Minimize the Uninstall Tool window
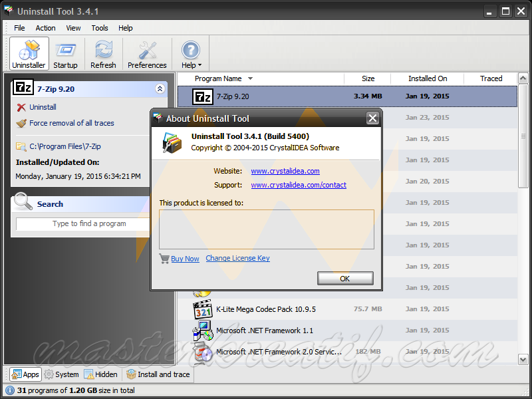Image resolution: width=532 pixels, height=399 pixels. pyautogui.click(x=489, y=11)
